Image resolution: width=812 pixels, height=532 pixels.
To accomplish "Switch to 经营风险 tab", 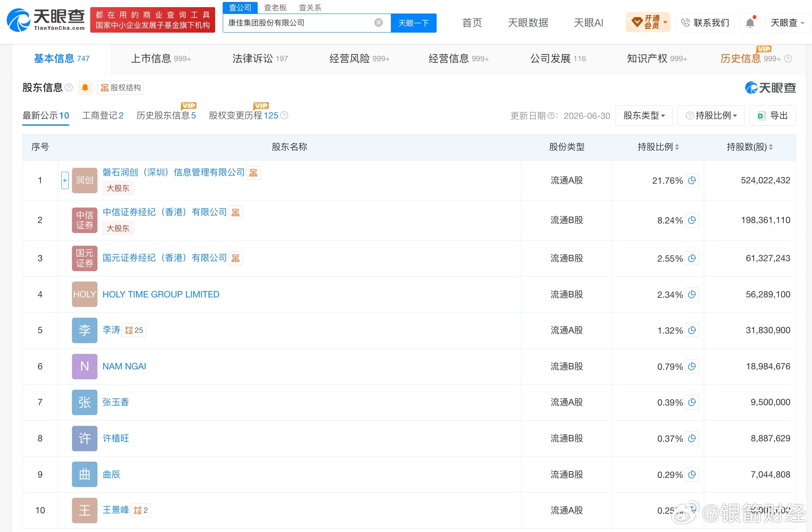I will pos(359,59).
